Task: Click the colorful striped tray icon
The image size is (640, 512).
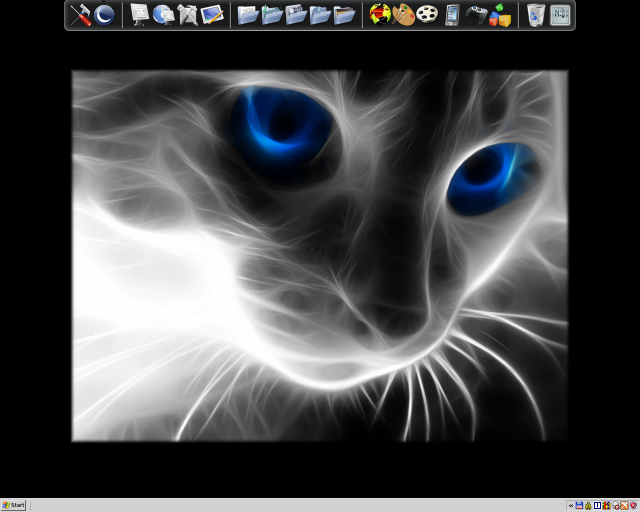Action: [x=607, y=505]
